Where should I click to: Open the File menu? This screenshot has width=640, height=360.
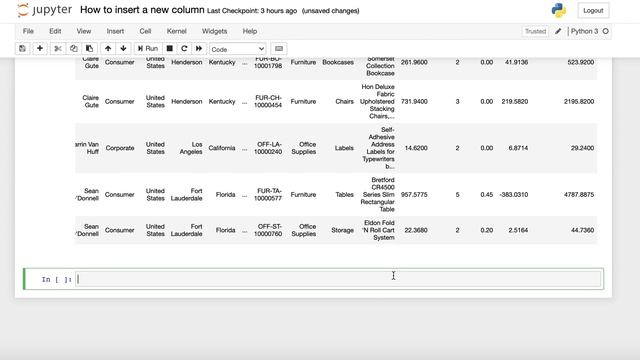click(28, 31)
